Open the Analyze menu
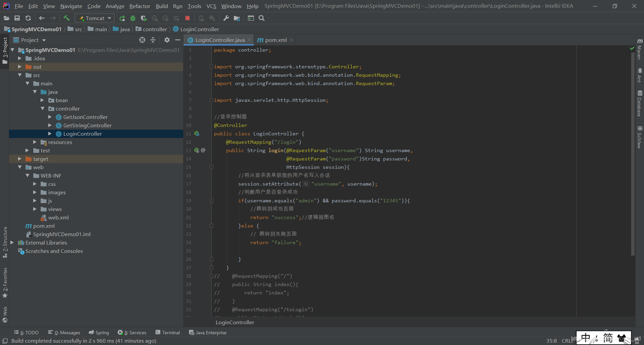 (x=115, y=6)
